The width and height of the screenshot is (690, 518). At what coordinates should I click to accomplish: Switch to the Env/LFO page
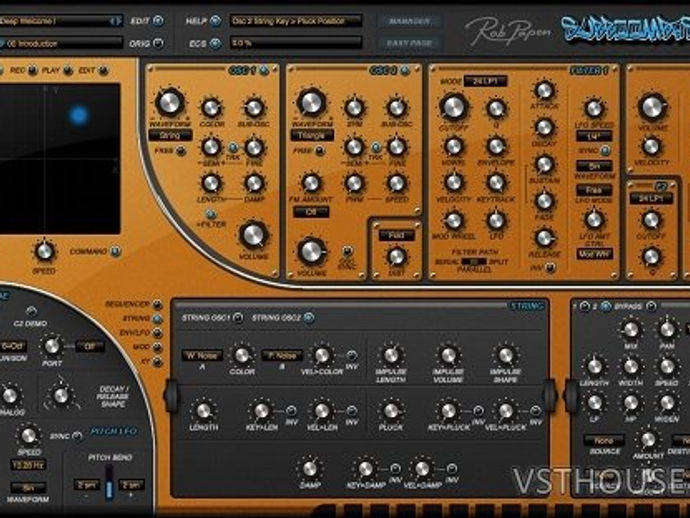(157, 333)
